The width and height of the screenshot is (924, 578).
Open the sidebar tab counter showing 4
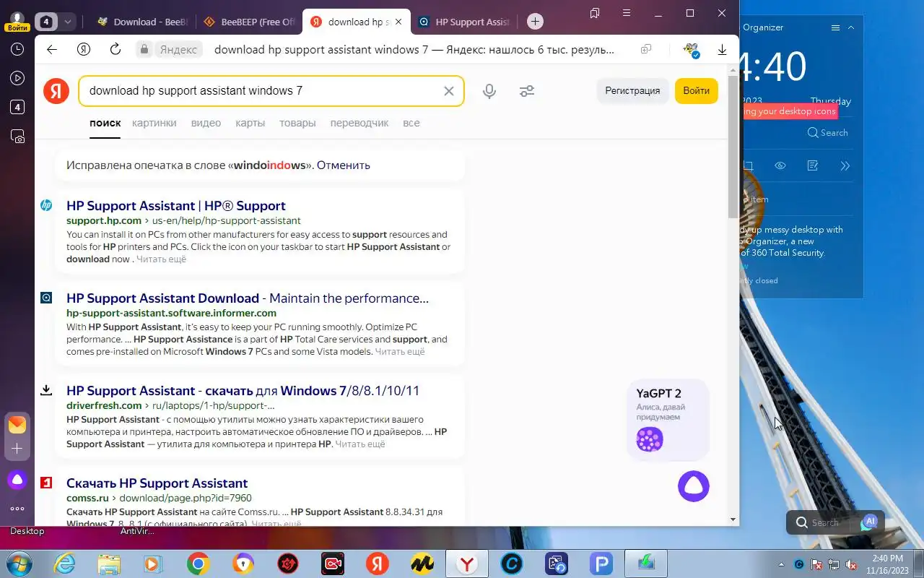pyautogui.click(x=17, y=107)
